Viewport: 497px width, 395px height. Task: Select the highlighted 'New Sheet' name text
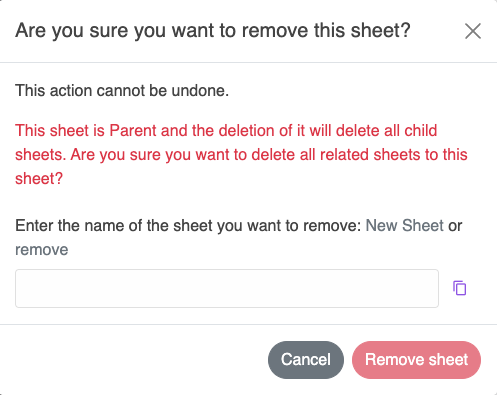click(404, 226)
